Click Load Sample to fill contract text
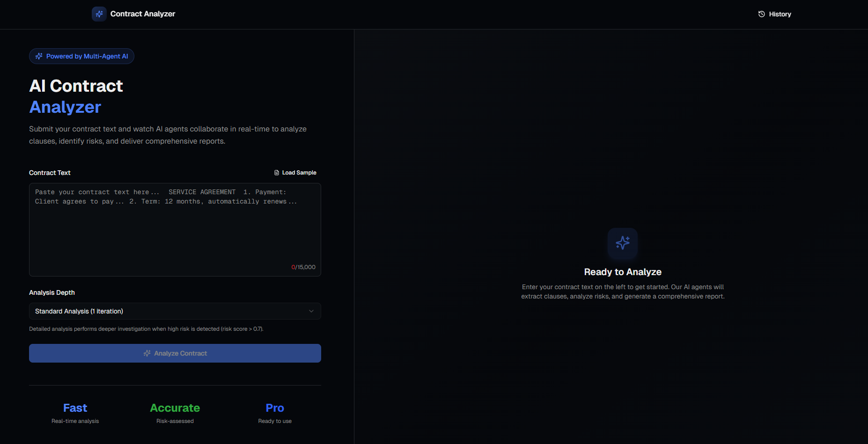Viewport: 868px width, 444px height. coord(299,172)
